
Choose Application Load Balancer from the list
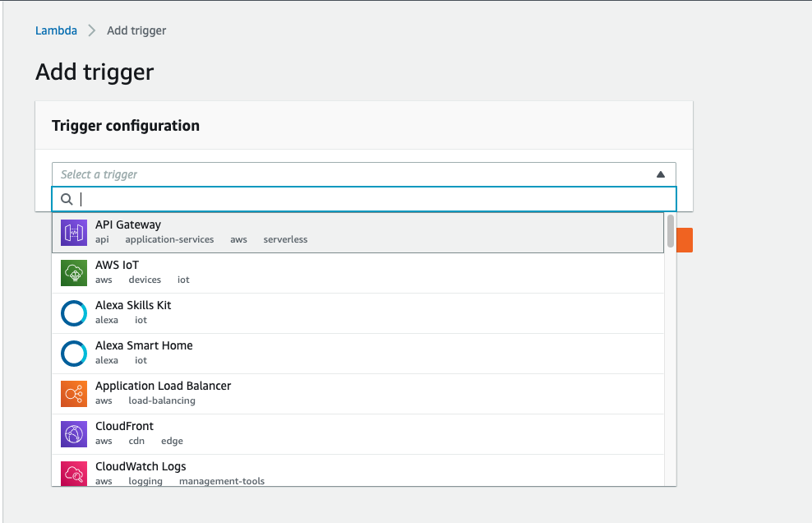(163, 386)
